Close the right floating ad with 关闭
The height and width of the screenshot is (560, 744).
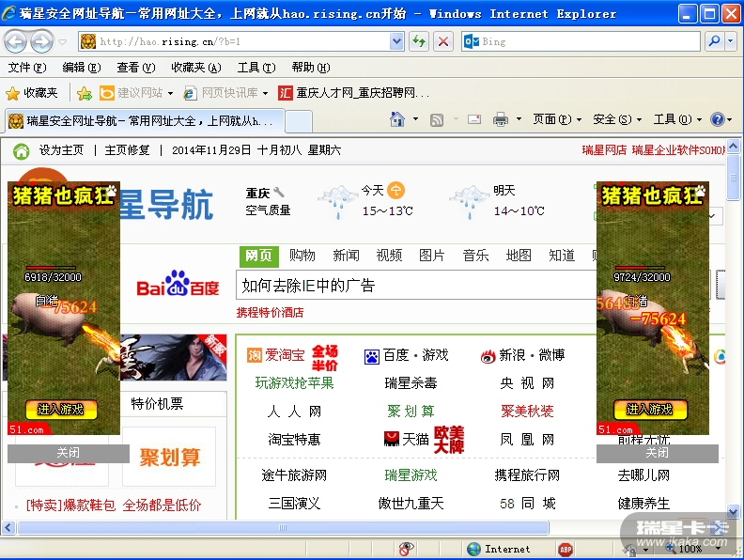(x=658, y=453)
